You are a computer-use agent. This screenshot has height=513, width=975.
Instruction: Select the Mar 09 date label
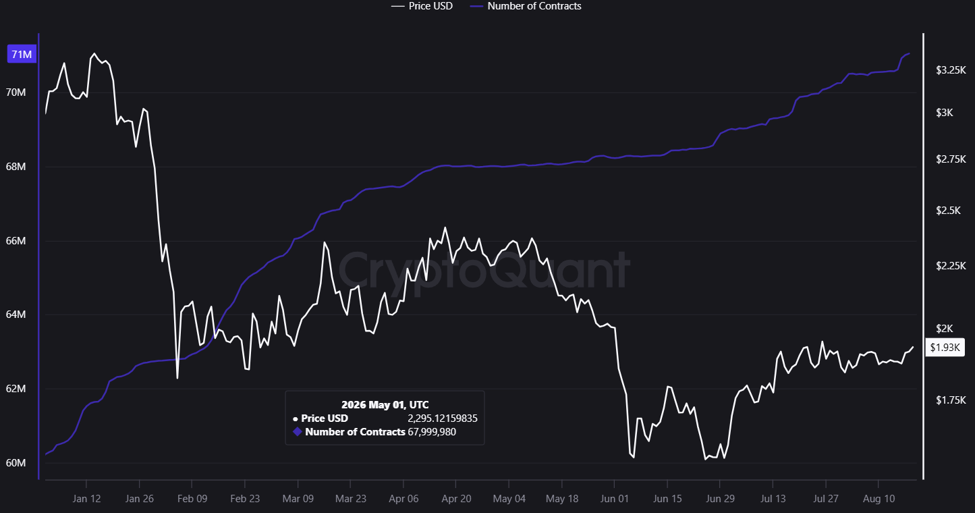[298, 499]
